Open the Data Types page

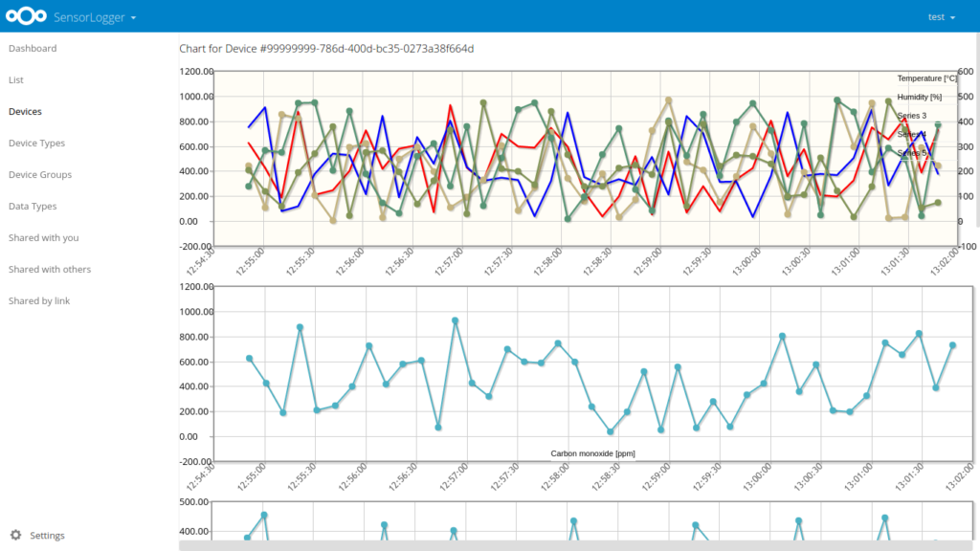tap(31, 206)
